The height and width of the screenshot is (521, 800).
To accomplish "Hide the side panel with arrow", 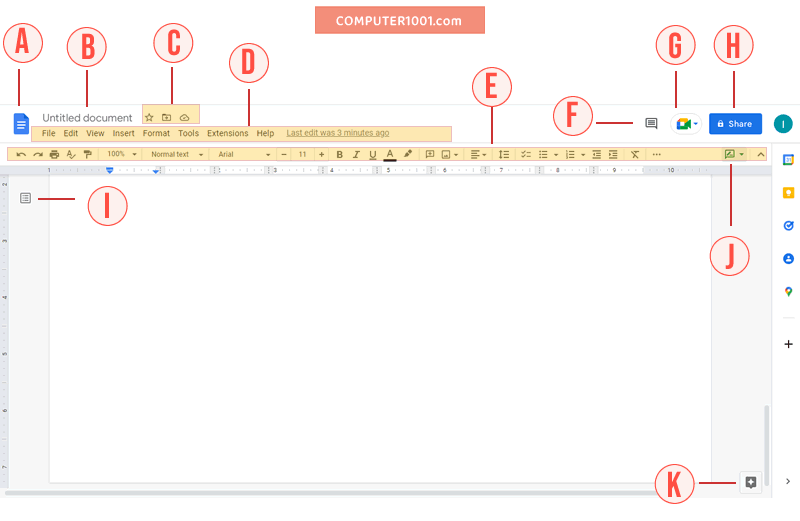I will point(788,481).
